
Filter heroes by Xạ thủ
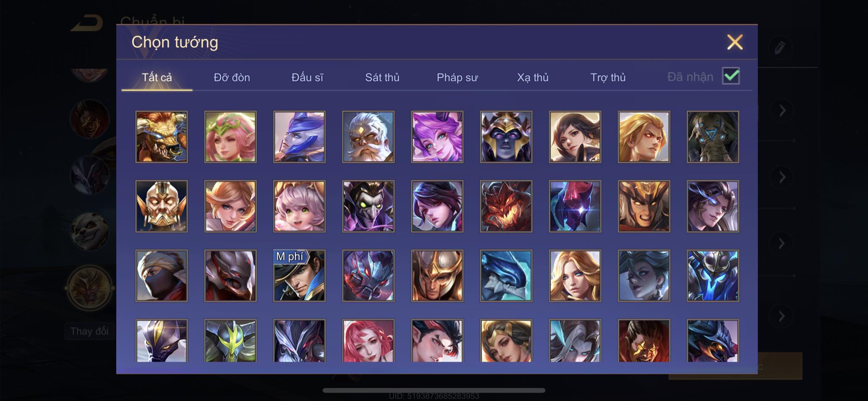[x=533, y=77]
